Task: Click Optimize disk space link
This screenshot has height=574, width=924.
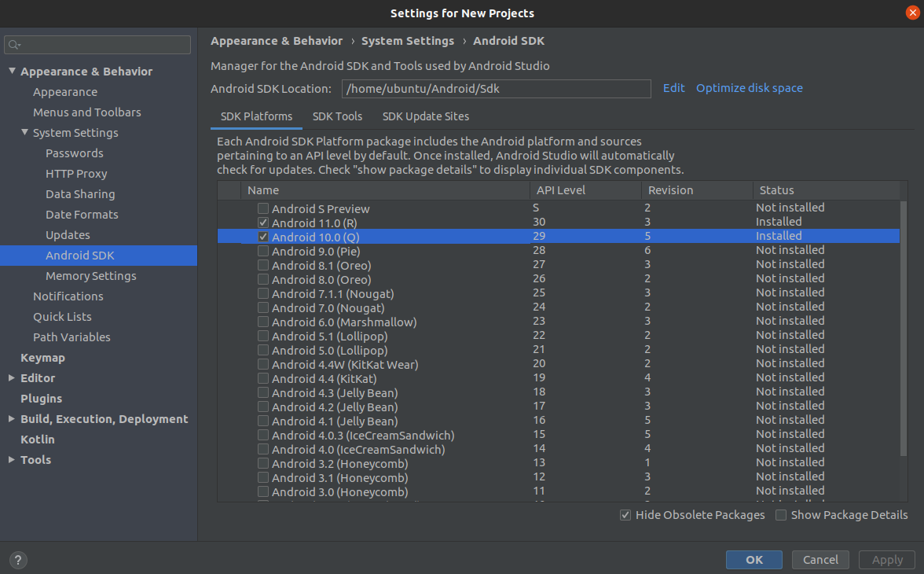Action: 749,88
